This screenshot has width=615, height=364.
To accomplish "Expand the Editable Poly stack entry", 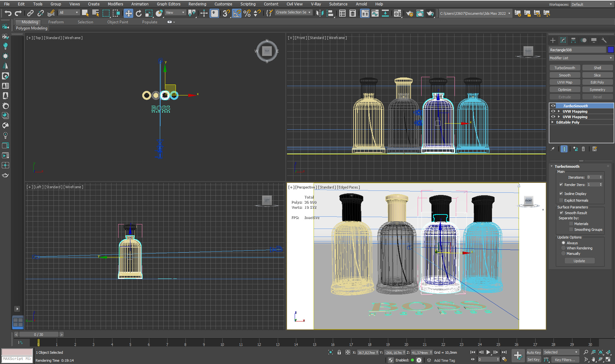I will pyautogui.click(x=553, y=122).
